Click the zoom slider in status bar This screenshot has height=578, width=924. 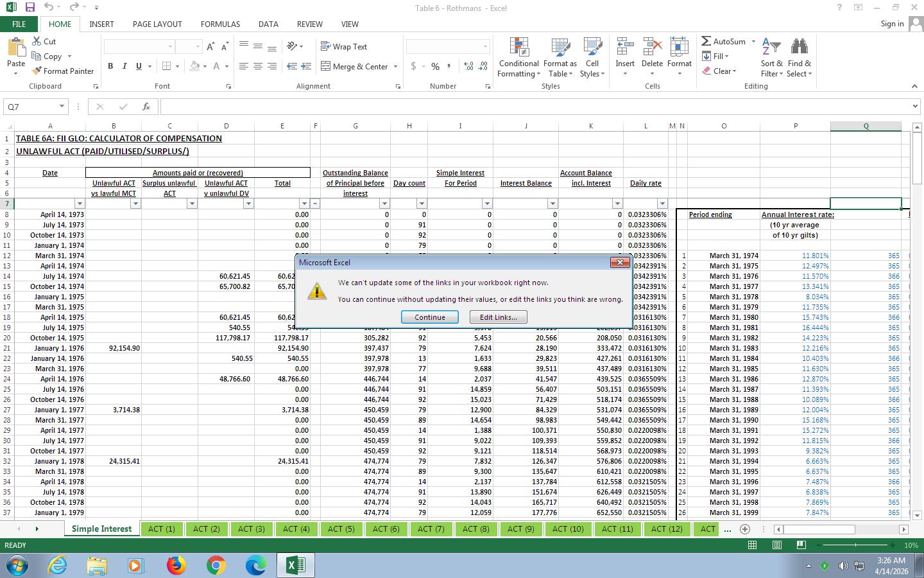pos(855,545)
